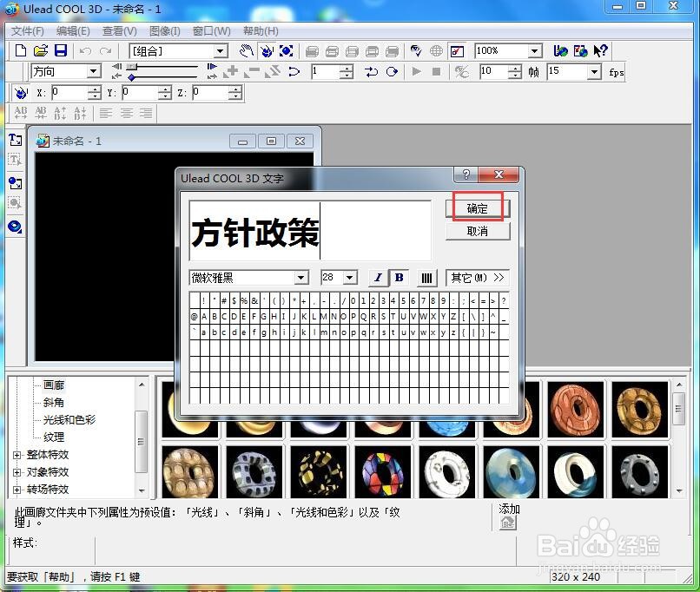The height and width of the screenshot is (592, 700).
Task: Click the context Help arrow question icon
Action: [600, 51]
